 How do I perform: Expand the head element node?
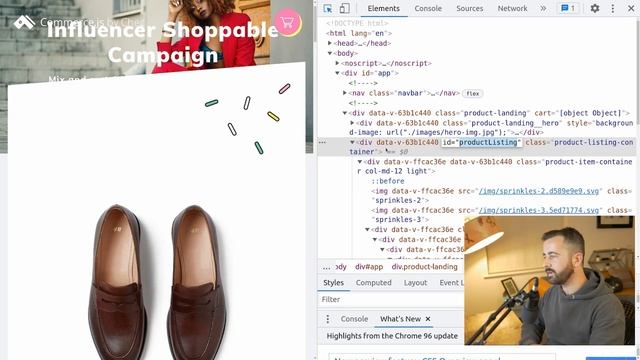330,43
